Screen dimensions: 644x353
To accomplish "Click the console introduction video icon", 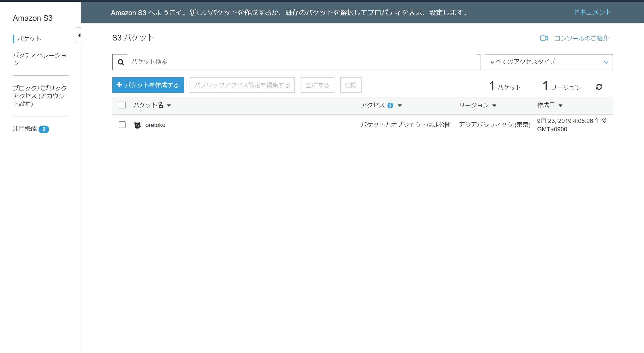I will tap(544, 38).
